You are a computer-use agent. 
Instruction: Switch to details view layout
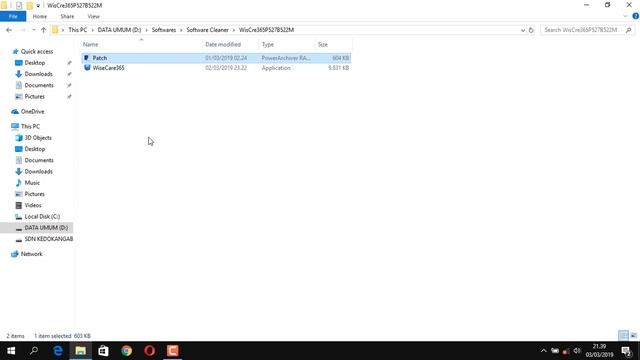tap(623, 336)
